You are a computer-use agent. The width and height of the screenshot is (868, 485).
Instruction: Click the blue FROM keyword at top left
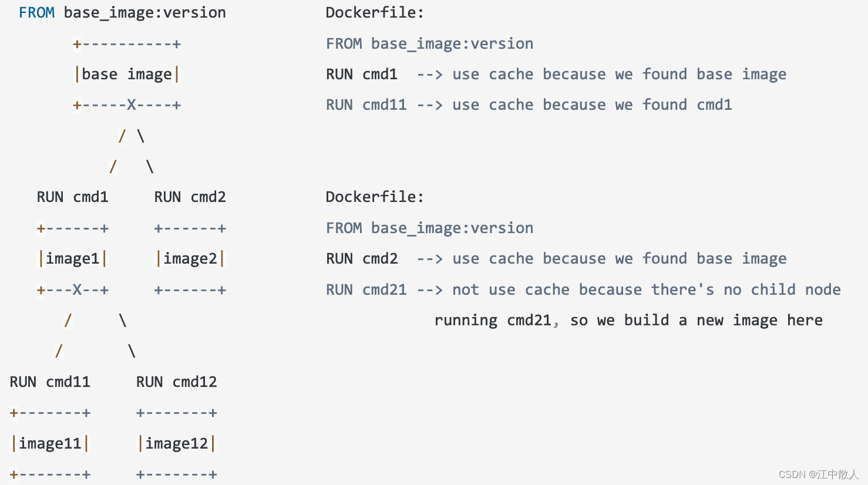coord(36,13)
